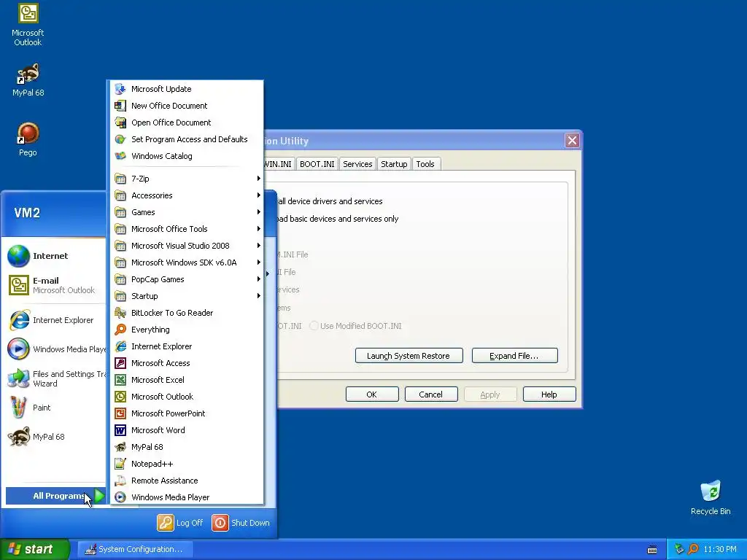Launch Notepad++
The height and width of the screenshot is (560, 747).
[x=187, y=464]
